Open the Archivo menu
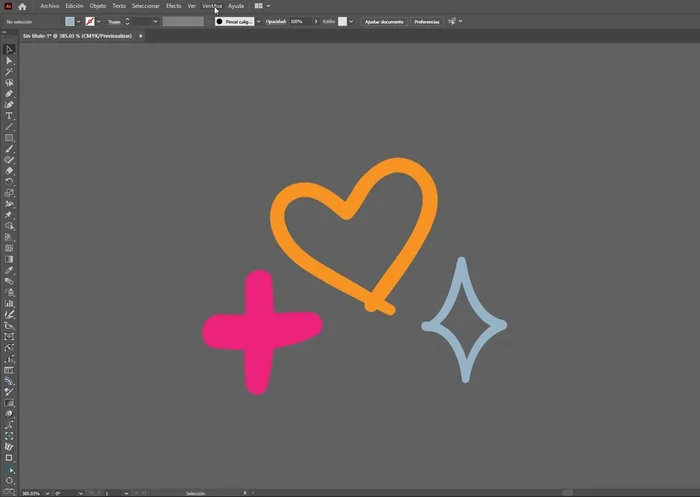This screenshot has height=497, width=700. point(50,6)
